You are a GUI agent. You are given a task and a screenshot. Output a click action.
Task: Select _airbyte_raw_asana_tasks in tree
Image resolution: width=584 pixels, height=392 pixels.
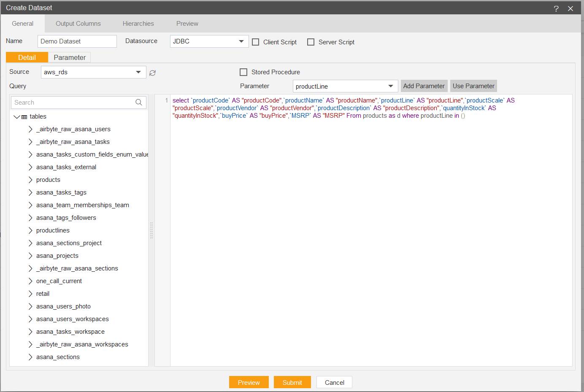coord(73,142)
